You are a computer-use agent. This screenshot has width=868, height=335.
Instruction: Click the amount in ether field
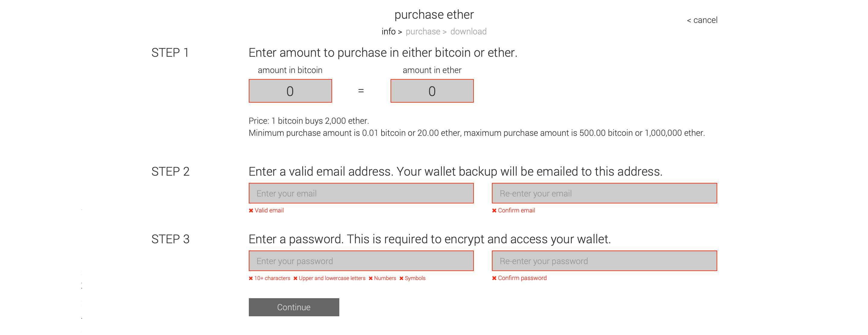pos(432,91)
